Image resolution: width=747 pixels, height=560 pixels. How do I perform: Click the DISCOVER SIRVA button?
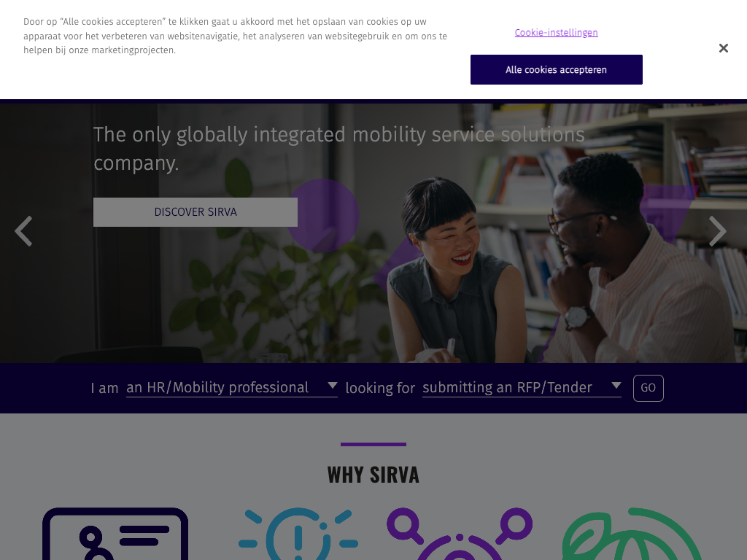[x=196, y=212]
